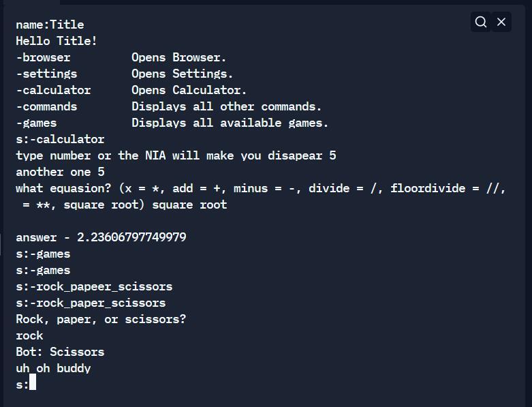The image size is (532, 407).
Task: Click 'Opens Calculator.' description text
Action: (x=189, y=90)
